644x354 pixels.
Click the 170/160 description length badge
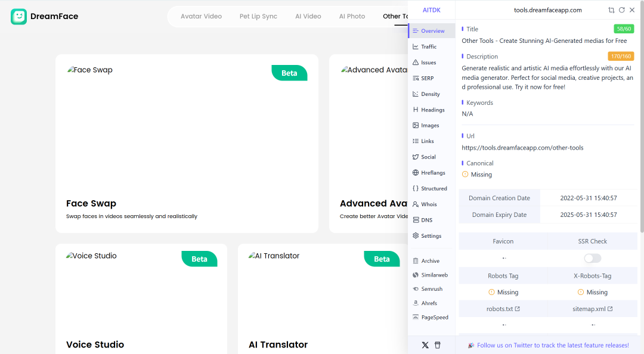pyautogui.click(x=621, y=56)
